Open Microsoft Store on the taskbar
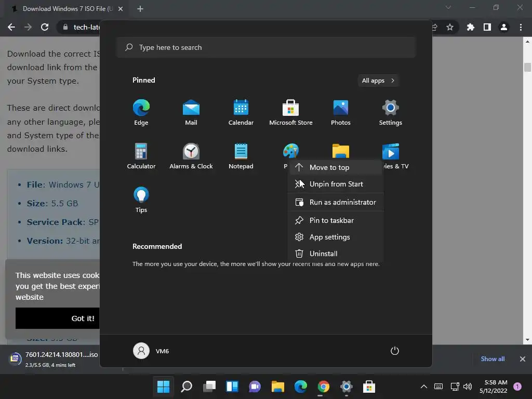This screenshot has height=399, width=532. (369, 387)
